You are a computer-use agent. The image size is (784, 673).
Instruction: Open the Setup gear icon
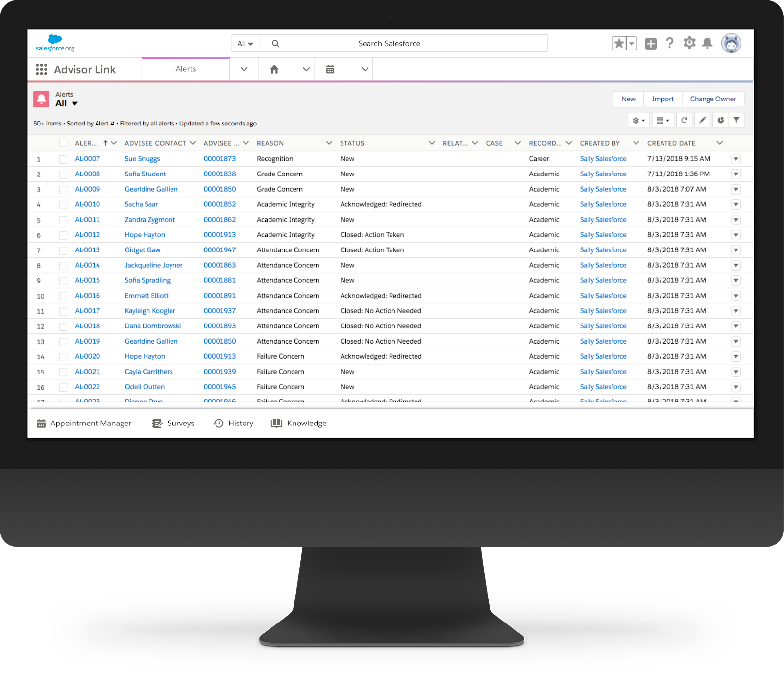coord(689,43)
